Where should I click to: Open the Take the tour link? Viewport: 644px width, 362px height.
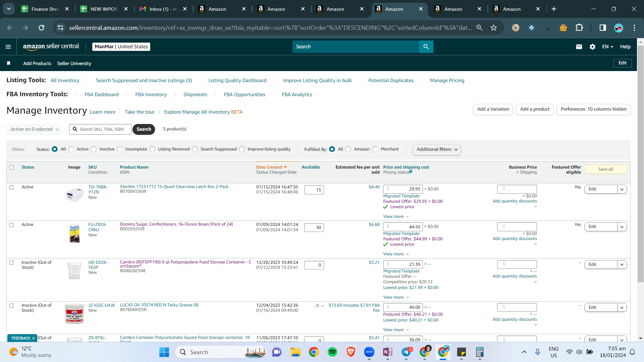[140, 112]
